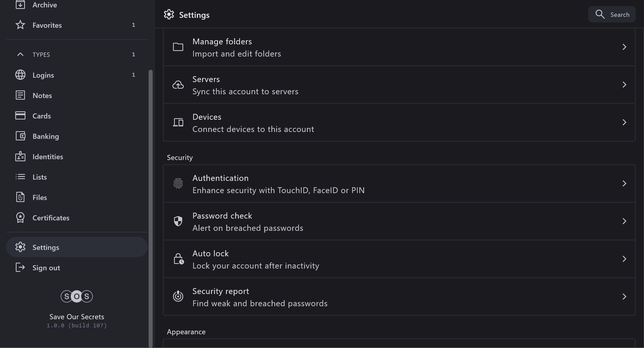Collapse the TYPES section
This screenshot has width=644, height=348.
coord(20,54)
